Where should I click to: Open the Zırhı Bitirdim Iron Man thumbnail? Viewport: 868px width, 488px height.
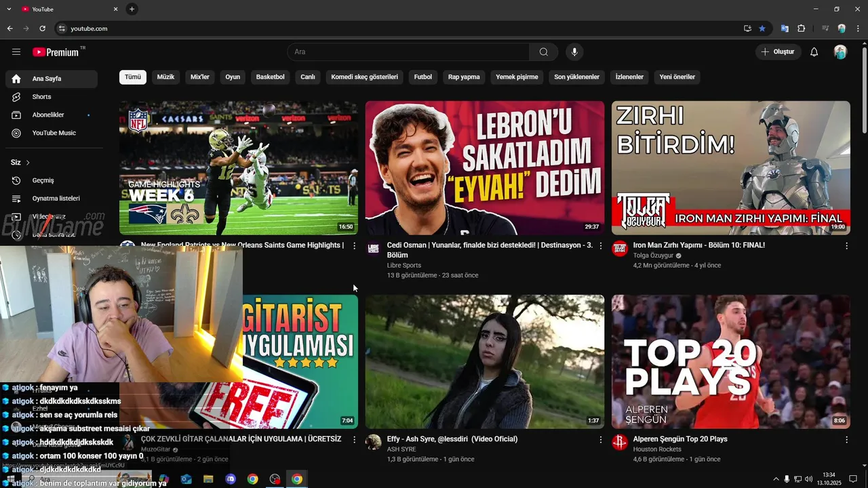[731, 168]
